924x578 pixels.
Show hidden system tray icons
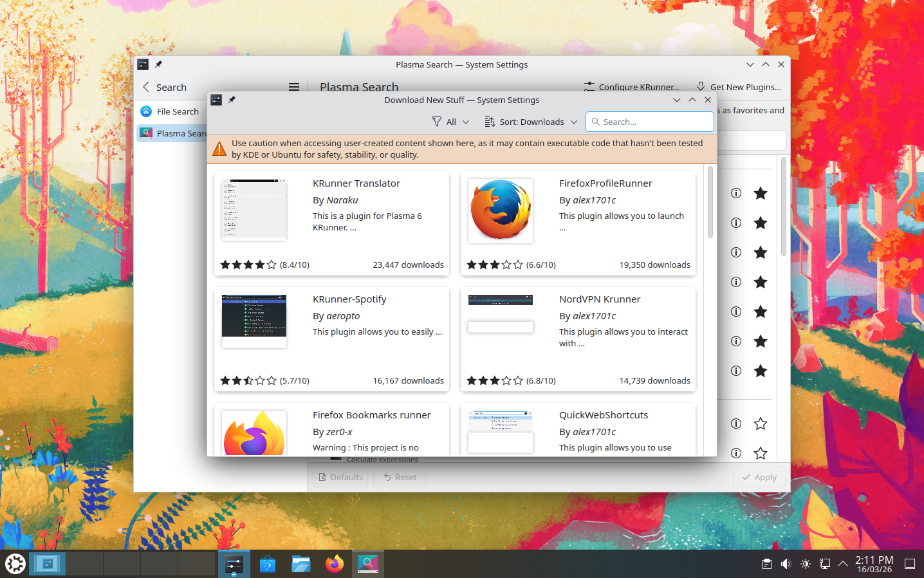point(843,564)
